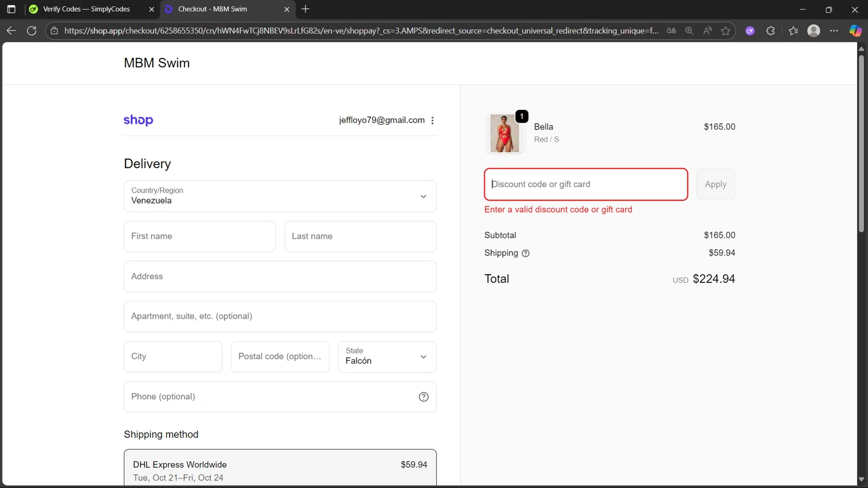The width and height of the screenshot is (868, 488).
Task: Go back using browser back arrow
Action: [11, 31]
